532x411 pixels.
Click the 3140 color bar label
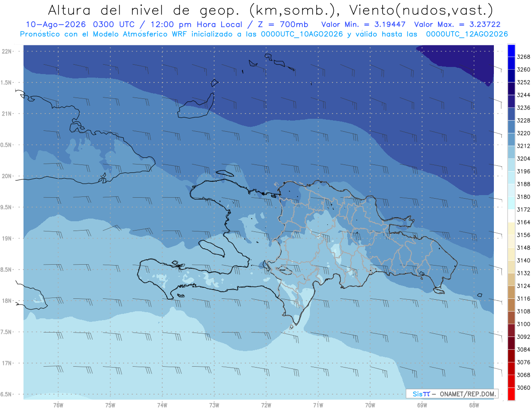tap(524, 260)
